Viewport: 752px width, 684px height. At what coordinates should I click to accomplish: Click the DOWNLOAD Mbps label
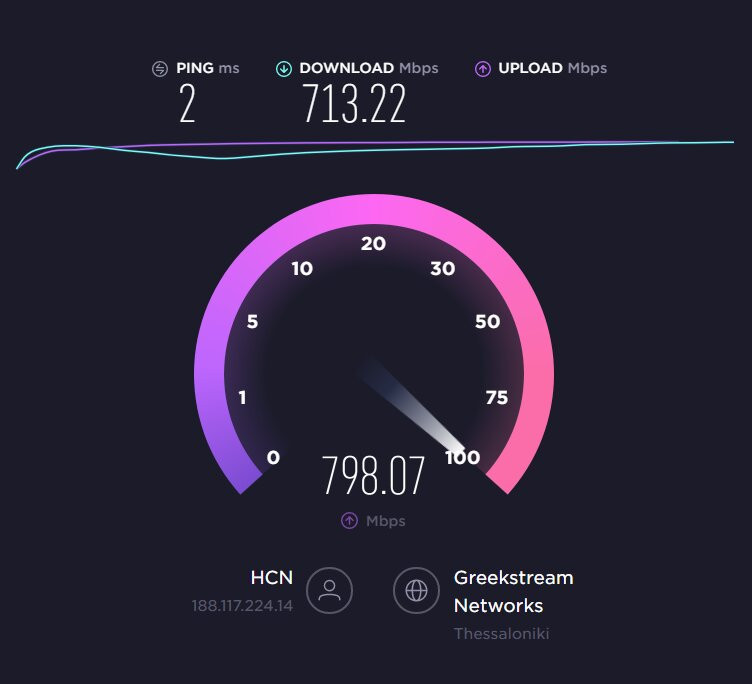369,68
